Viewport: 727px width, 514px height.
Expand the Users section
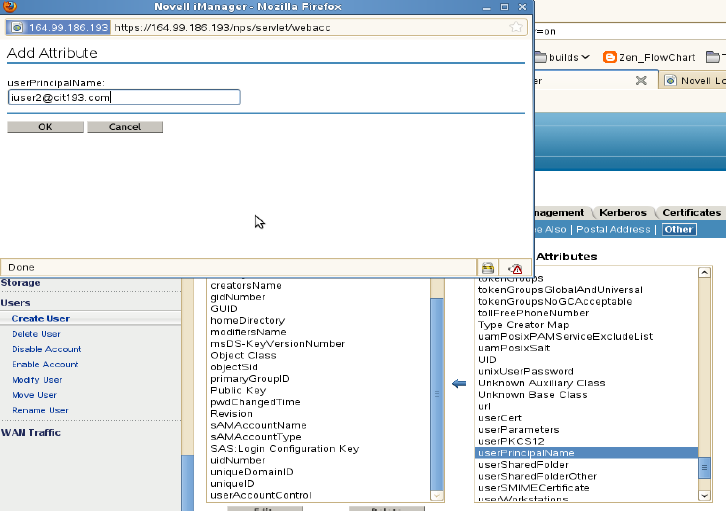pyautogui.click(x=15, y=303)
